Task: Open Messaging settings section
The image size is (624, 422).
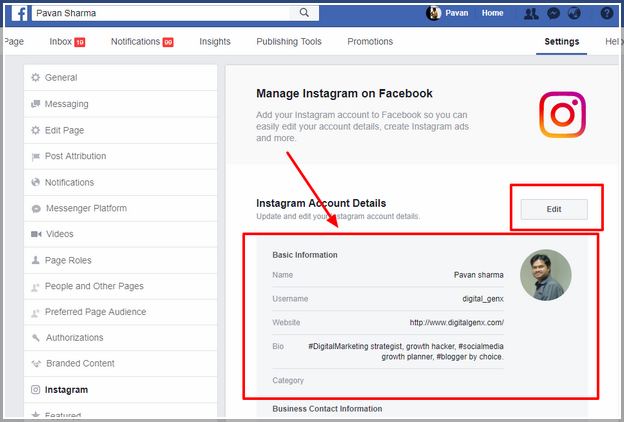Action: click(x=121, y=104)
